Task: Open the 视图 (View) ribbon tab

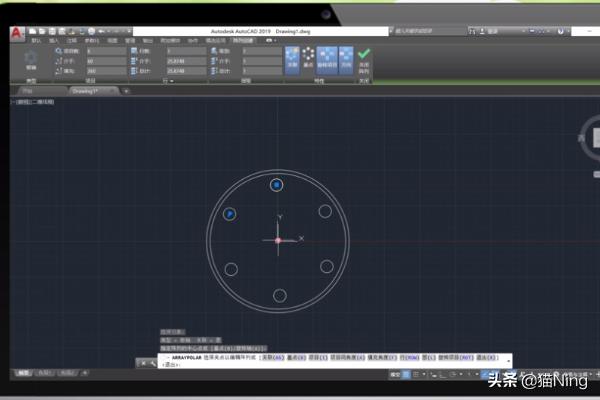Action: coord(112,41)
